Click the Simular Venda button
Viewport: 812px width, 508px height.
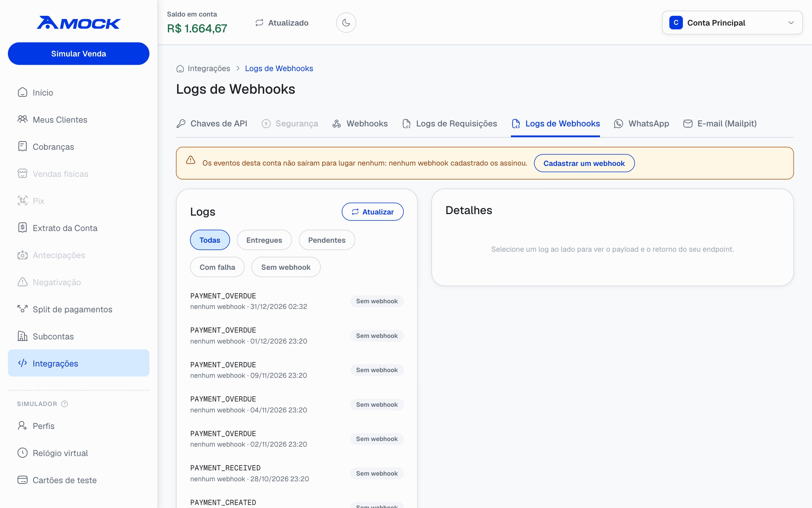click(79, 53)
